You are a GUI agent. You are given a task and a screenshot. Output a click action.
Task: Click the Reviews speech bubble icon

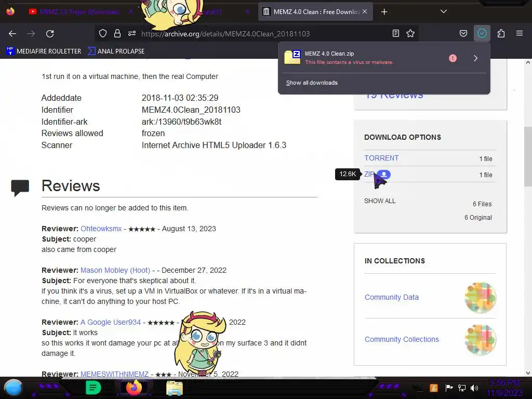click(x=20, y=188)
